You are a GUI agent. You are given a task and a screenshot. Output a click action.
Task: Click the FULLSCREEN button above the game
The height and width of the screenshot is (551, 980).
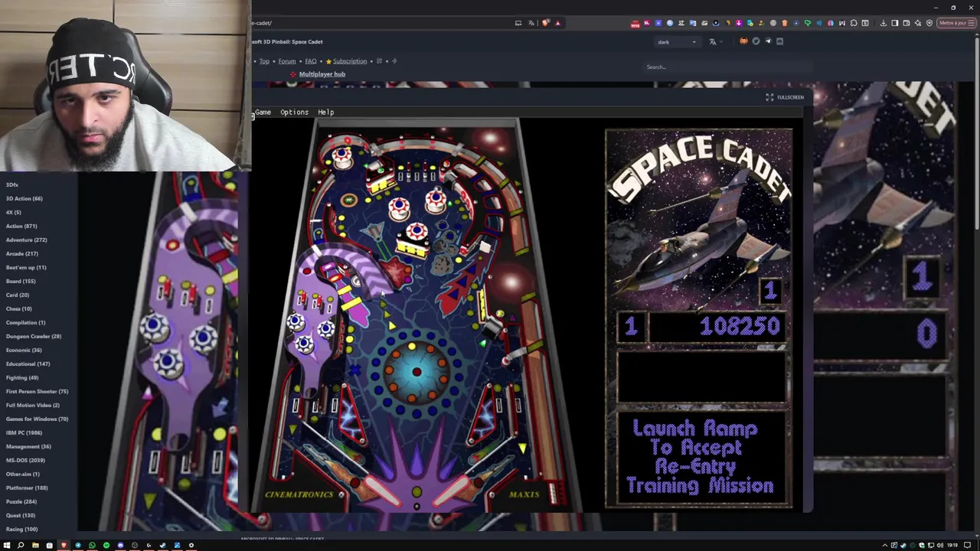786,97
